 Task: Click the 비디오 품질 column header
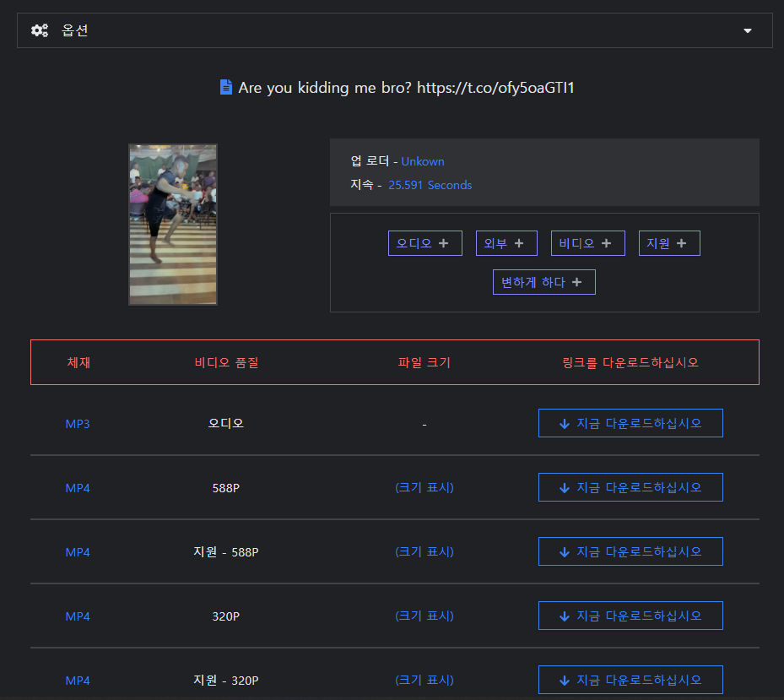click(x=226, y=362)
